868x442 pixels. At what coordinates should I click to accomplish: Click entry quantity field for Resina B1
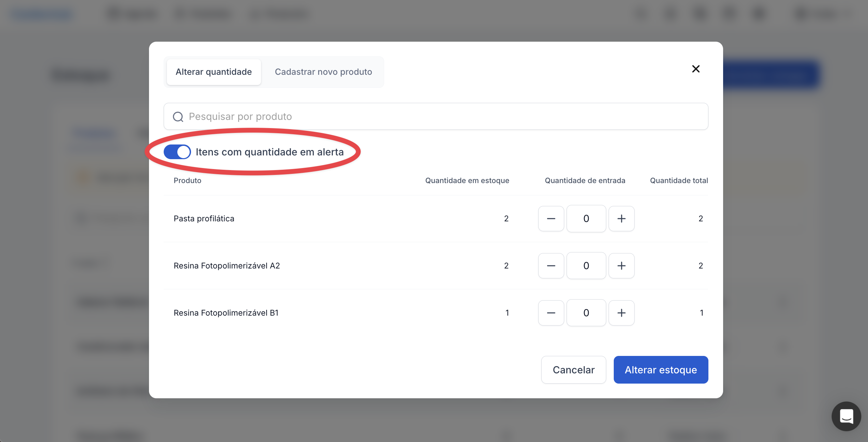point(586,313)
